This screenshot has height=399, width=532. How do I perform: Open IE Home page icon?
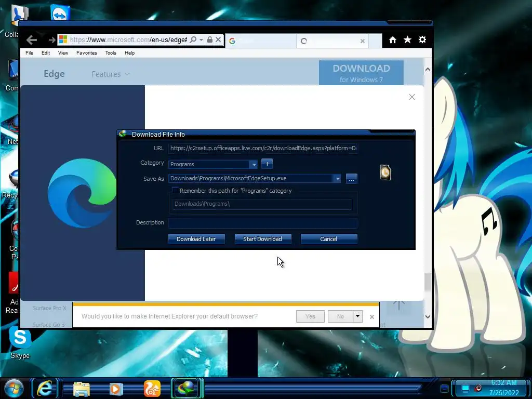[393, 40]
